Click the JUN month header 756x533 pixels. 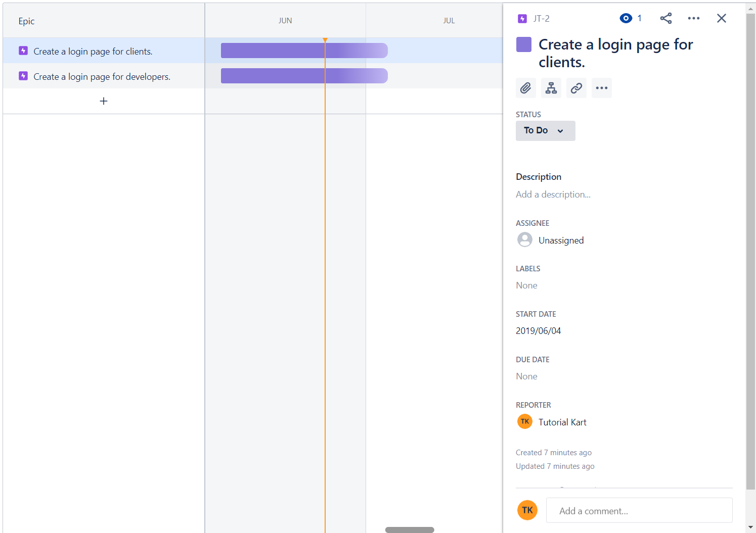tap(285, 21)
